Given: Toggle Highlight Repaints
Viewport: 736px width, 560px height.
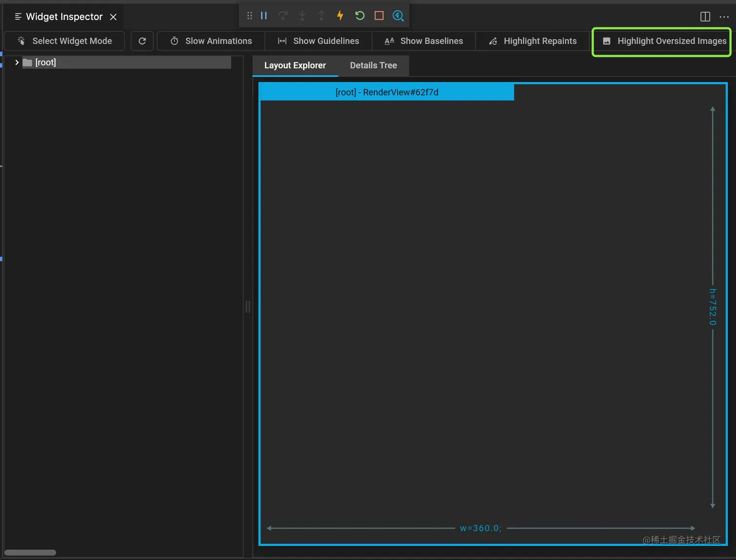Looking at the screenshot, I should [x=533, y=41].
